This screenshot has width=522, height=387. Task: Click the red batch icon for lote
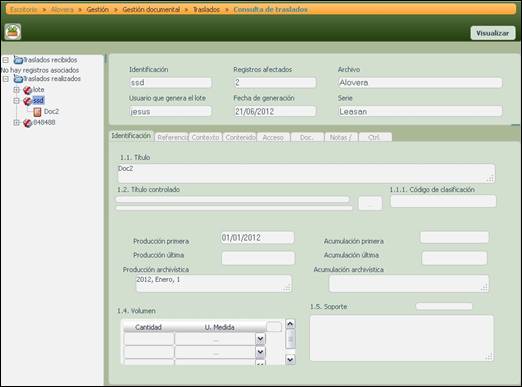27,90
